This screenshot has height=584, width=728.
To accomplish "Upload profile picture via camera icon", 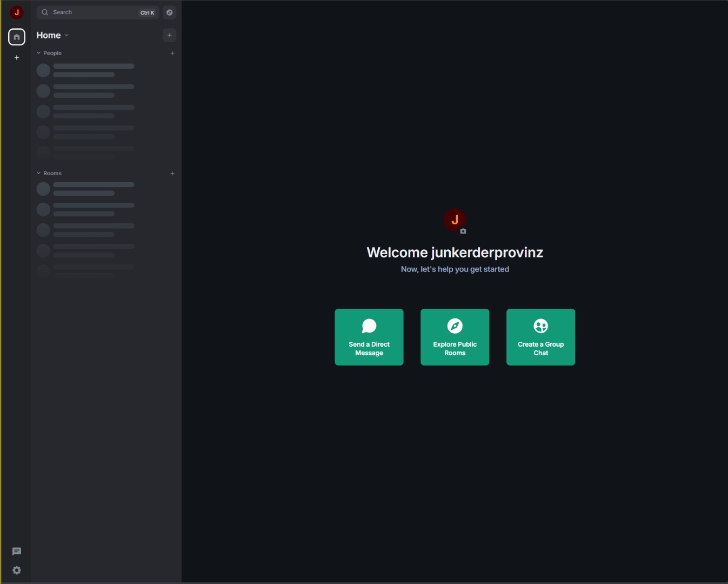I will 463,231.
